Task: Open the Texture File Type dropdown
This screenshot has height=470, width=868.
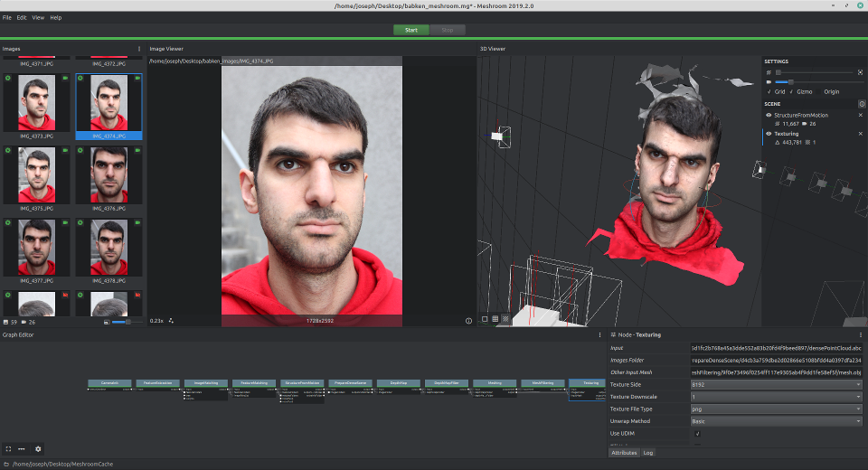Action: tap(777, 409)
